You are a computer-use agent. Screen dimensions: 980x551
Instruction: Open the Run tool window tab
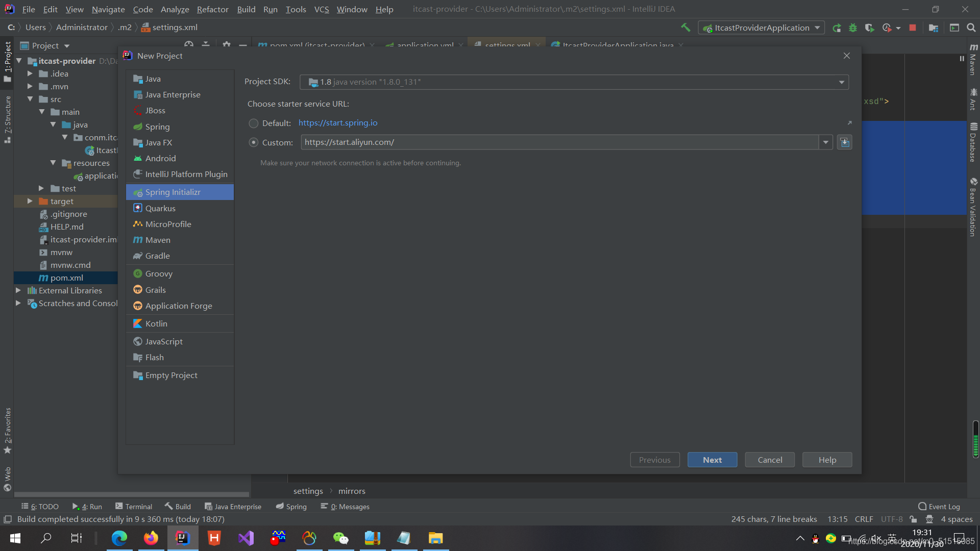(x=87, y=507)
